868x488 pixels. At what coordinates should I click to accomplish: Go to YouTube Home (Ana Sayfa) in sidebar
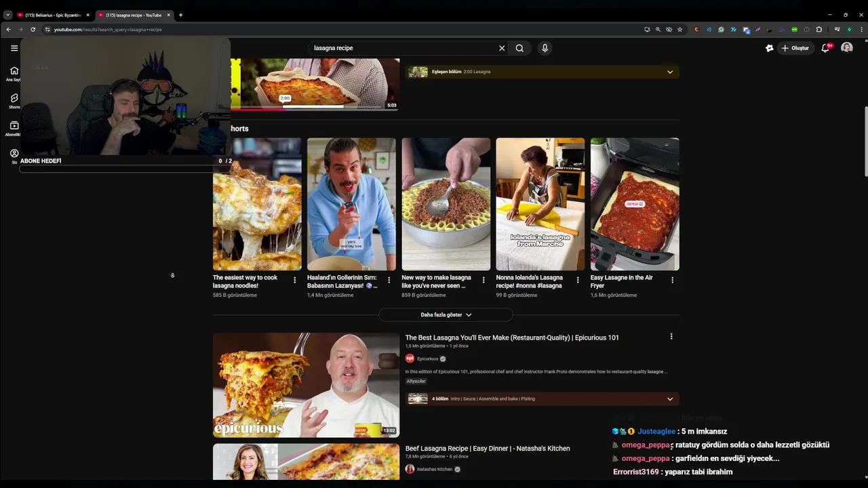click(14, 73)
